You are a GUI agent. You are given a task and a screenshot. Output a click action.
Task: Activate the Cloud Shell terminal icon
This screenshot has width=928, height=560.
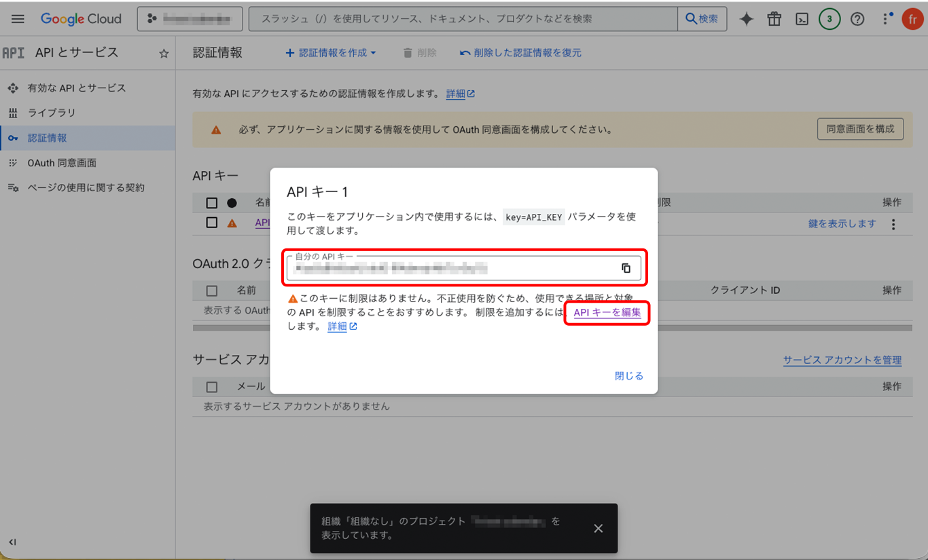[x=802, y=19]
